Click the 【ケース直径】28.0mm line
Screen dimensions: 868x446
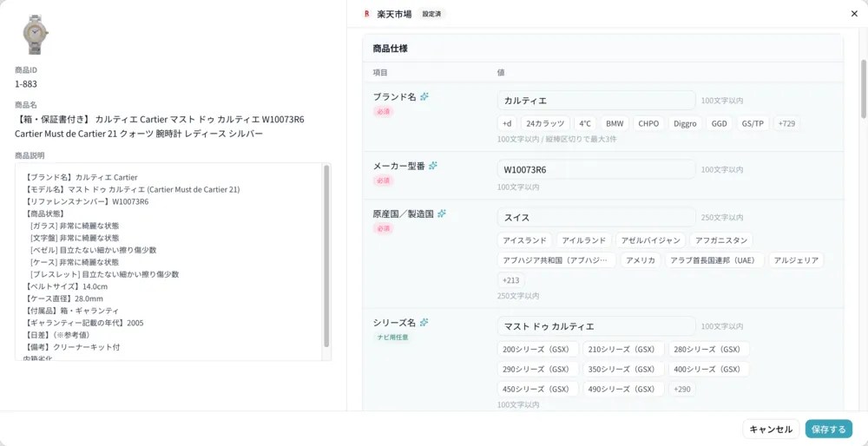(63, 298)
